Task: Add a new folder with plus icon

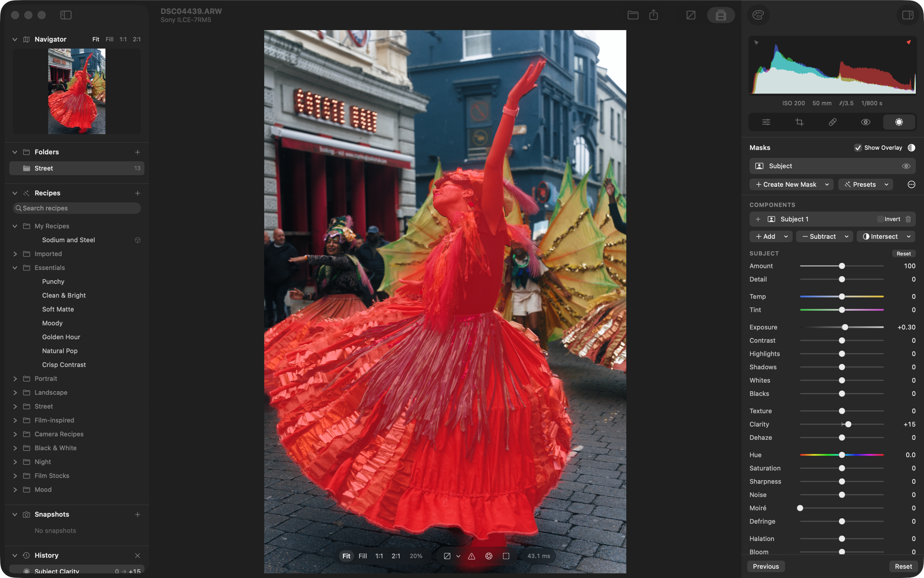Action: [137, 152]
